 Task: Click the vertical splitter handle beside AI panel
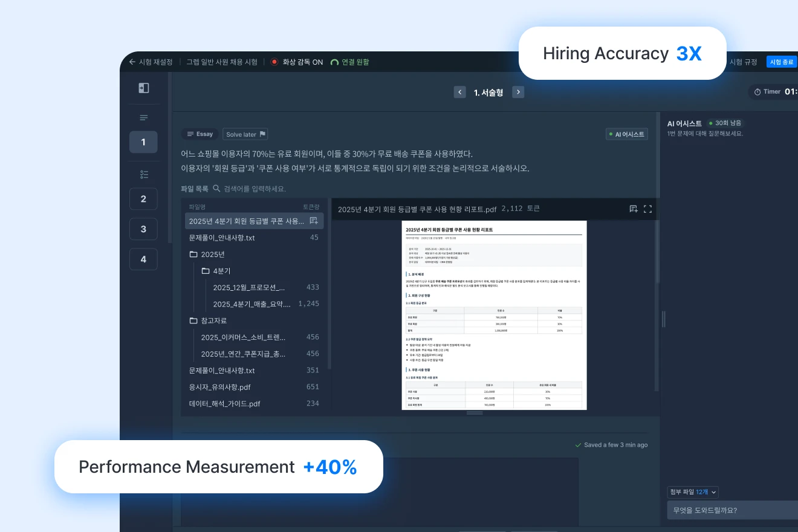pyautogui.click(x=663, y=319)
